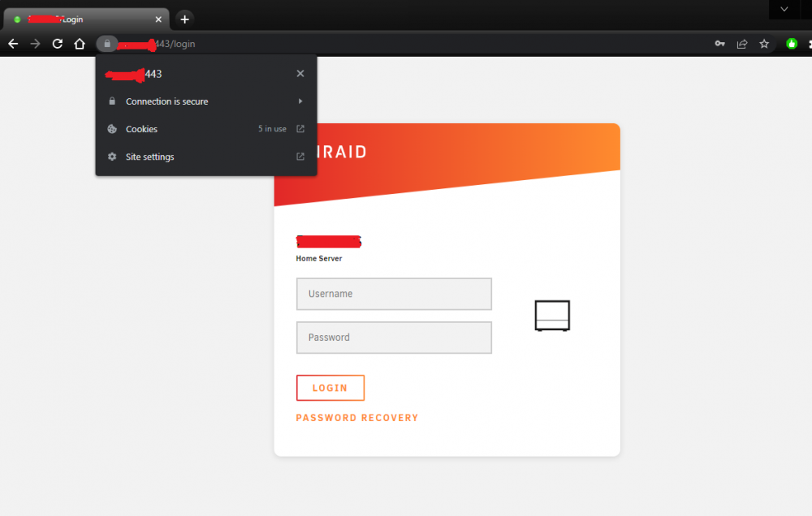
Task: Click the gear icon in popup
Action: (112, 157)
